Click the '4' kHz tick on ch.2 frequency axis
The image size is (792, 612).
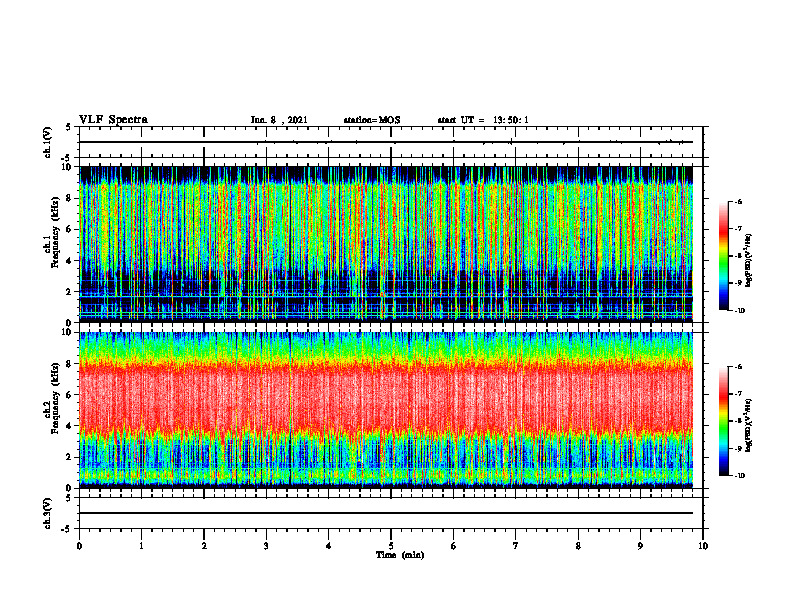71,426
